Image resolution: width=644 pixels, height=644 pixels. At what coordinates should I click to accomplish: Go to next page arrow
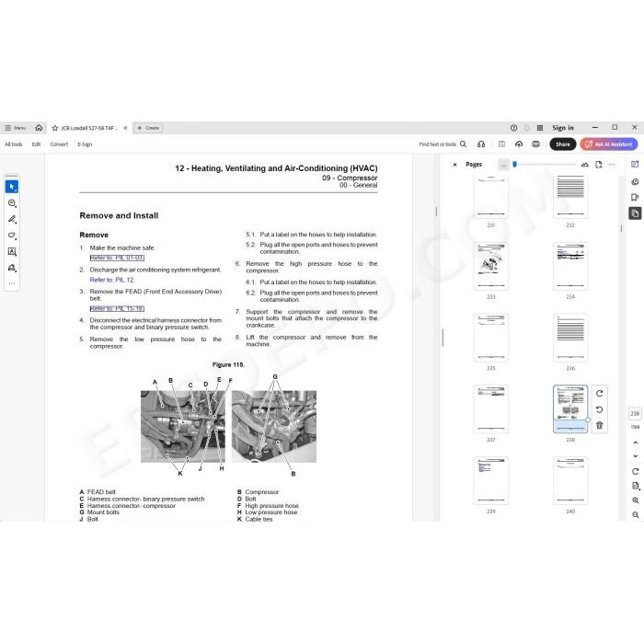pyautogui.click(x=636, y=456)
